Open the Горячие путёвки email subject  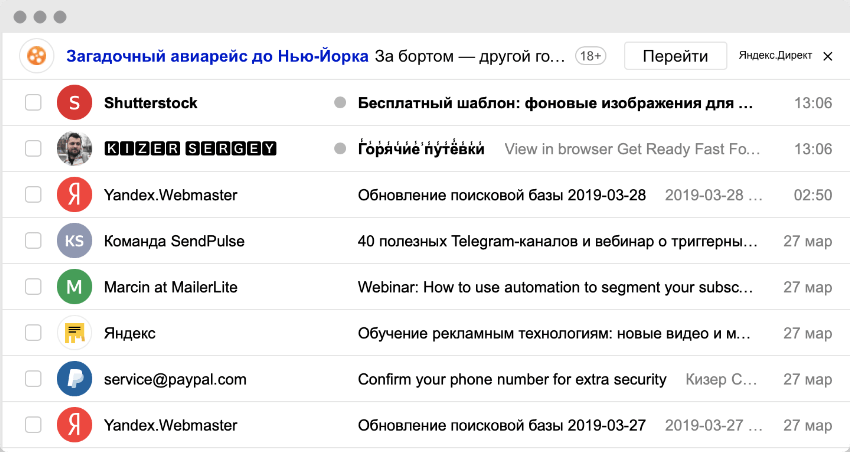pos(421,148)
